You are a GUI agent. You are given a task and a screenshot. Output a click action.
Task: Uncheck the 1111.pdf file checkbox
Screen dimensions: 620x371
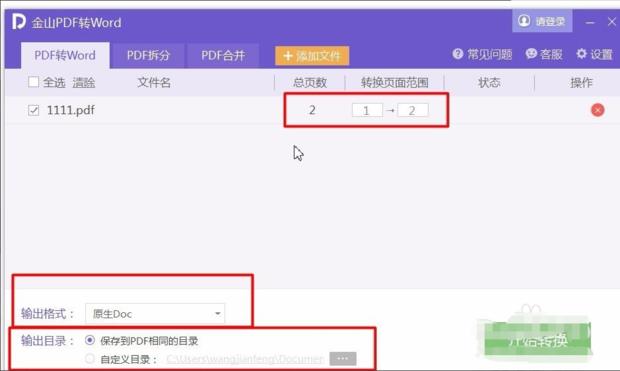pyautogui.click(x=34, y=110)
